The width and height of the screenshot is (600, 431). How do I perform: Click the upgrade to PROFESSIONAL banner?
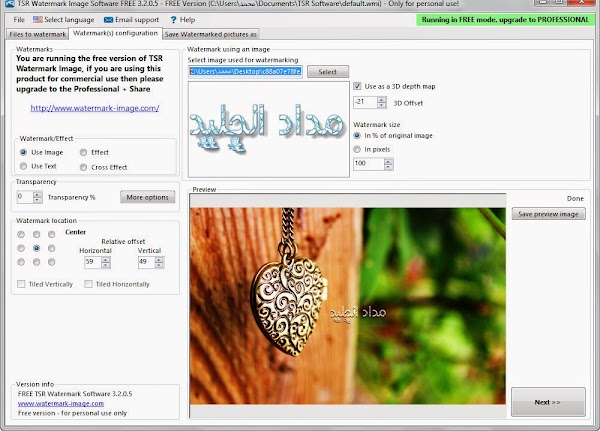point(505,20)
